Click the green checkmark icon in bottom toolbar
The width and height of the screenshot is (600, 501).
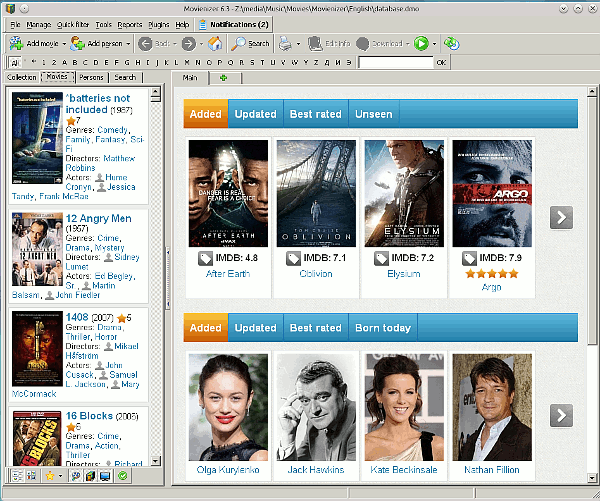click(122, 476)
